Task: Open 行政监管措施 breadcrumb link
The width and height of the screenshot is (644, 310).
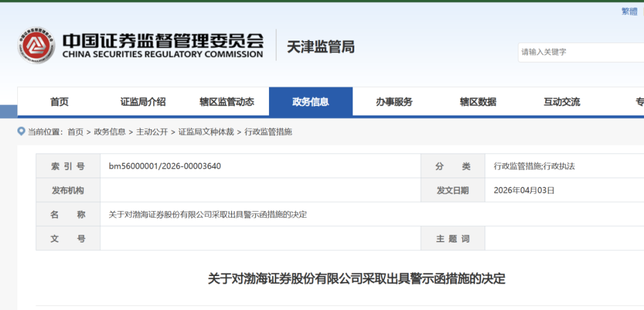Action: click(x=268, y=132)
